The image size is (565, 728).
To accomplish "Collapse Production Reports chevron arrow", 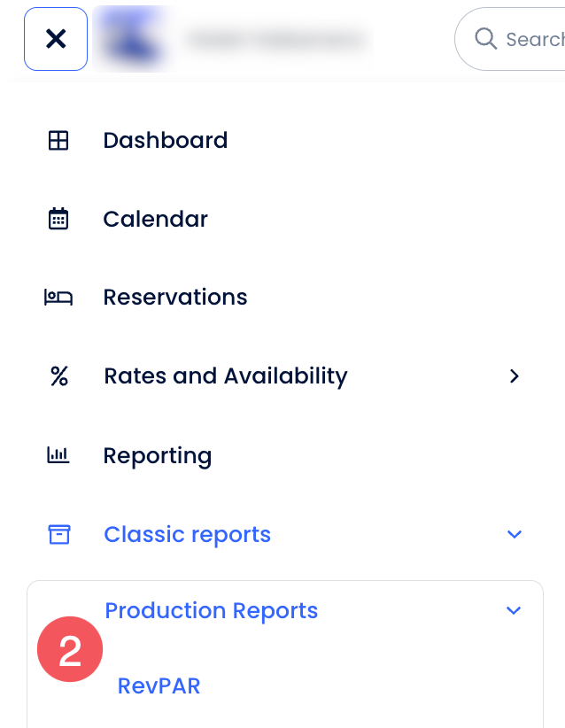I will [x=514, y=610].
